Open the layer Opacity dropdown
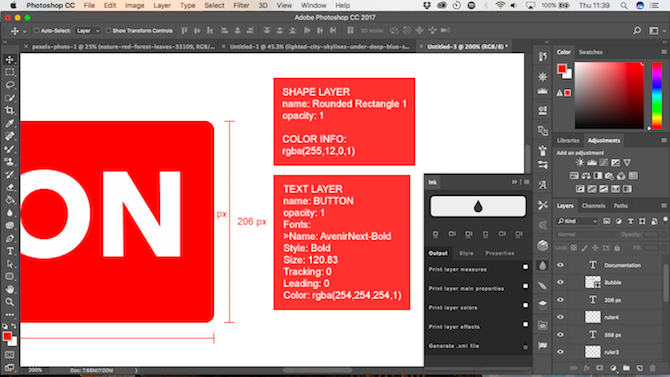The image size is (670, 377). (x=664, y=234)
